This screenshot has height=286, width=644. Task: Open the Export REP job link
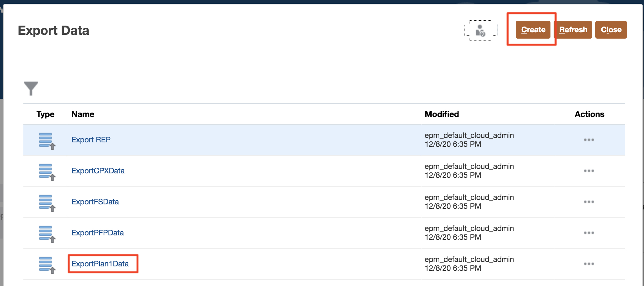point(91,140)
